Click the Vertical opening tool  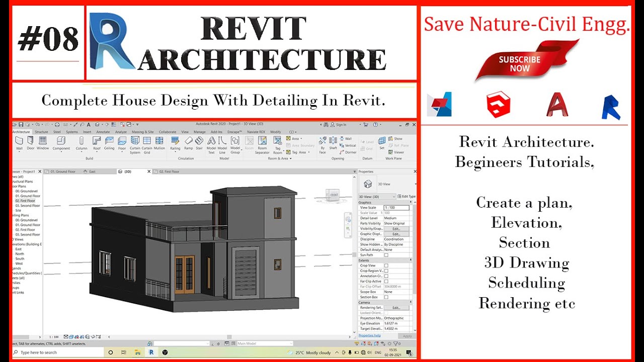[348, 145]
